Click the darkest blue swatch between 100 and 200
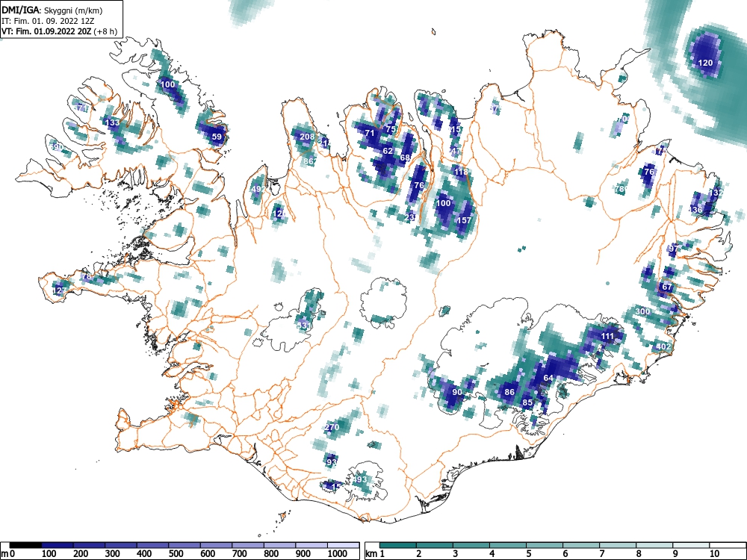This screenshot has width=747, height=560. click(58, 545)
